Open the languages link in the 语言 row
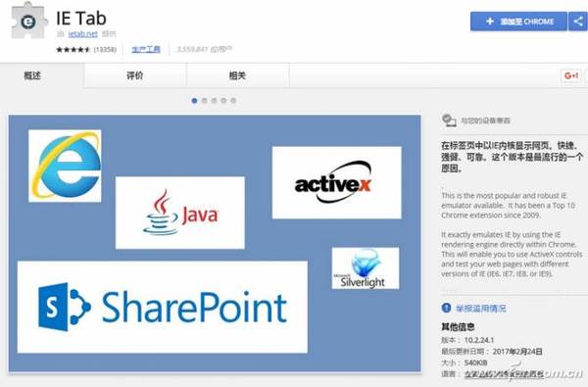 (504, 373)
